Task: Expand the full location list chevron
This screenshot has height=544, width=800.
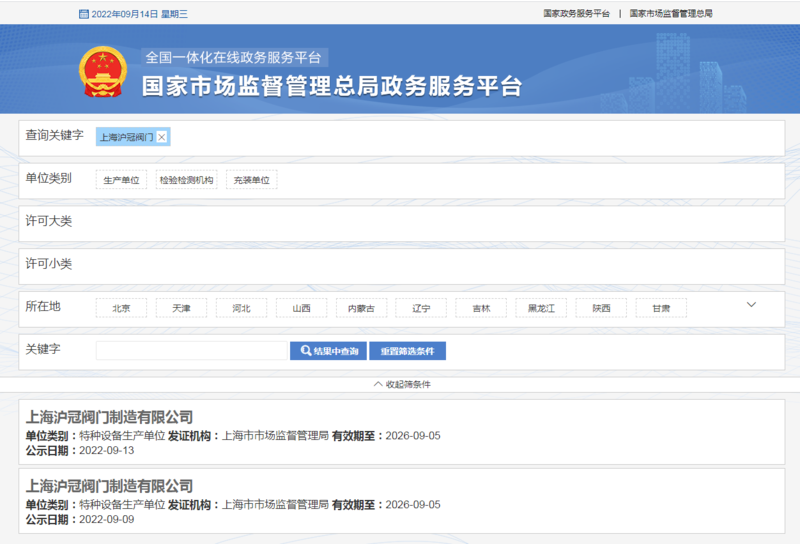Action: point(751,305)
